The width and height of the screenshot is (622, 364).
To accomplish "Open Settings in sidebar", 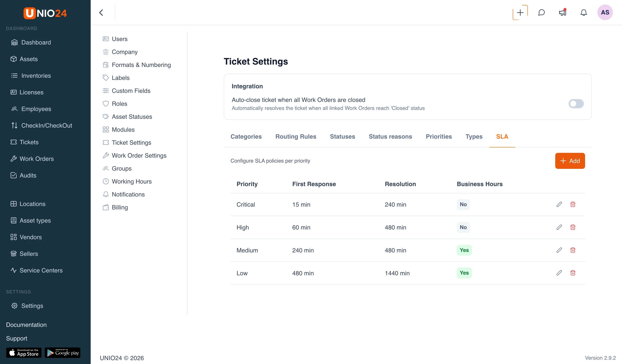I will [x=27, y=306].
